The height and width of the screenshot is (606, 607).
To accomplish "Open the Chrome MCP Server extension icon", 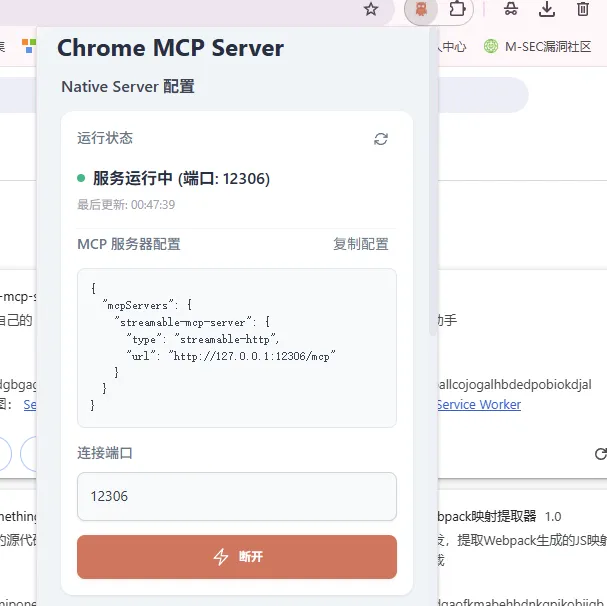I will pos(421,9).
